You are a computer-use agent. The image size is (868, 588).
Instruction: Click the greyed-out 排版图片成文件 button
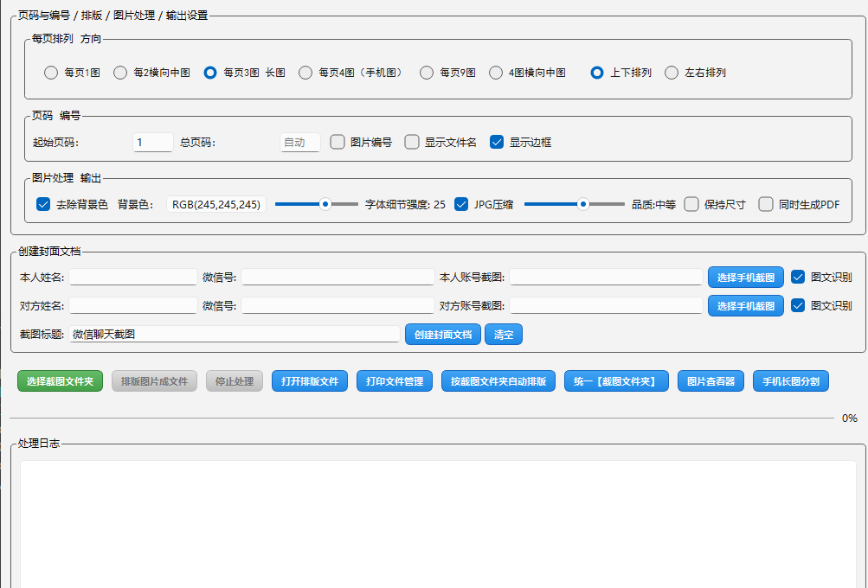pyautogui.click(x=154, y=381)
